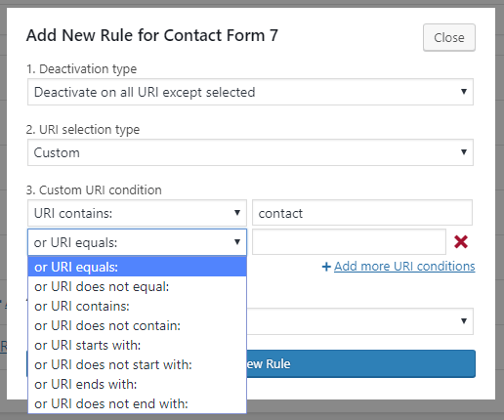504x420 pixels.
Task: Click the empty second condition value field
Action: (349, 242)
